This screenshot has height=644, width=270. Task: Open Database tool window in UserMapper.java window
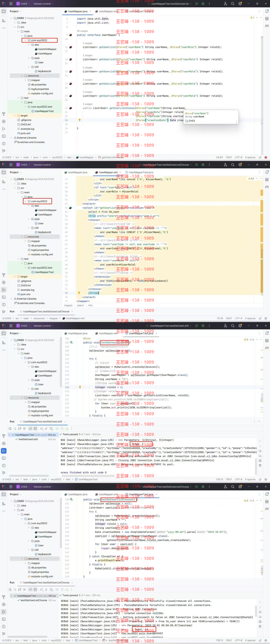pyautogui.click(x=267, y=19)
